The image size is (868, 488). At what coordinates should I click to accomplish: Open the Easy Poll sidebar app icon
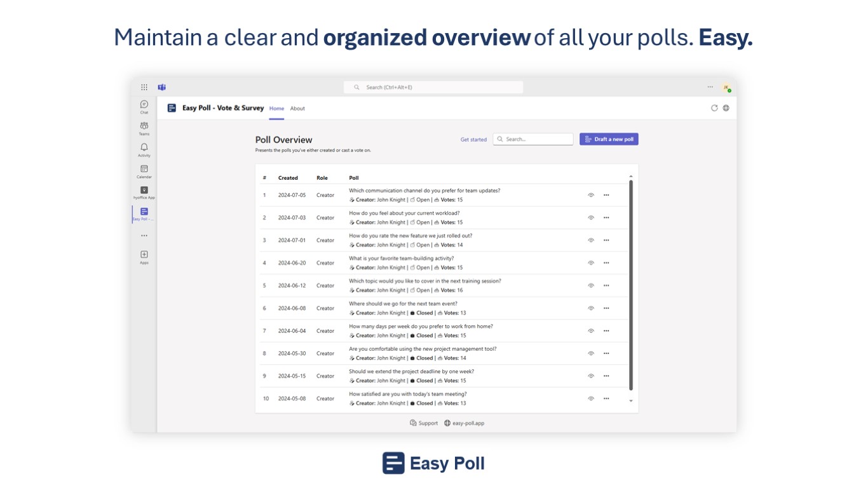click(x=144, y=213)
